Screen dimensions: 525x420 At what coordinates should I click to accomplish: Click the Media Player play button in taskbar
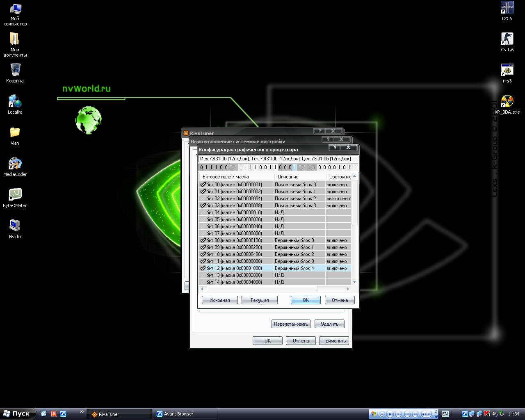click(390, 414)
